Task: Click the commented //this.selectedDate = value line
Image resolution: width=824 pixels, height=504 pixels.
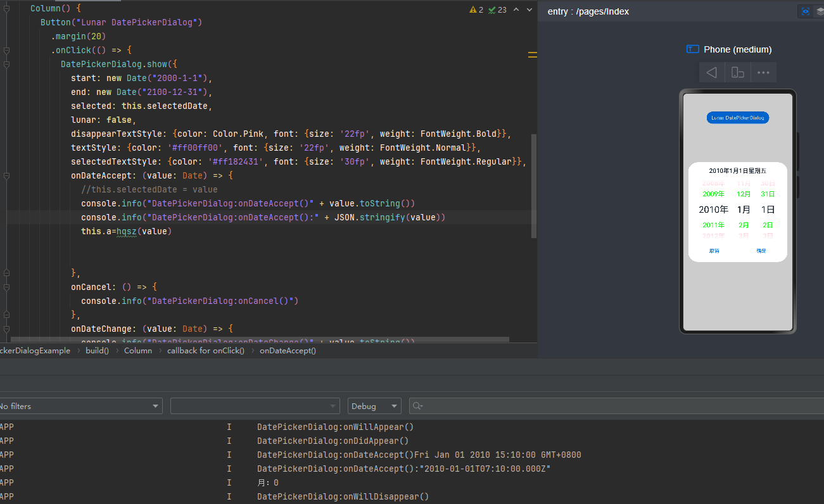Action: [149, 189]
